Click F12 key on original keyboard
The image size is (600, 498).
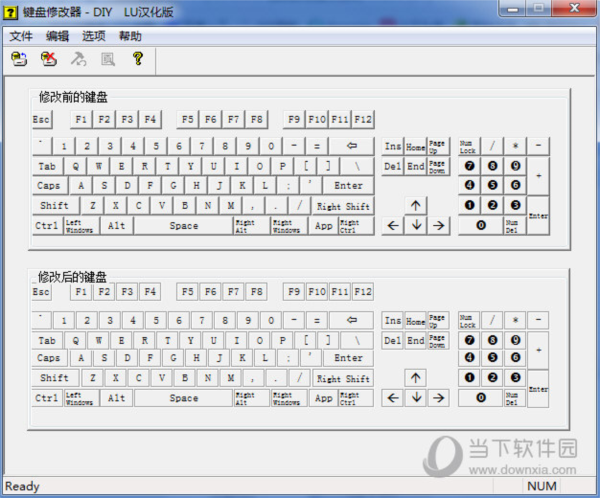(363, 119)
